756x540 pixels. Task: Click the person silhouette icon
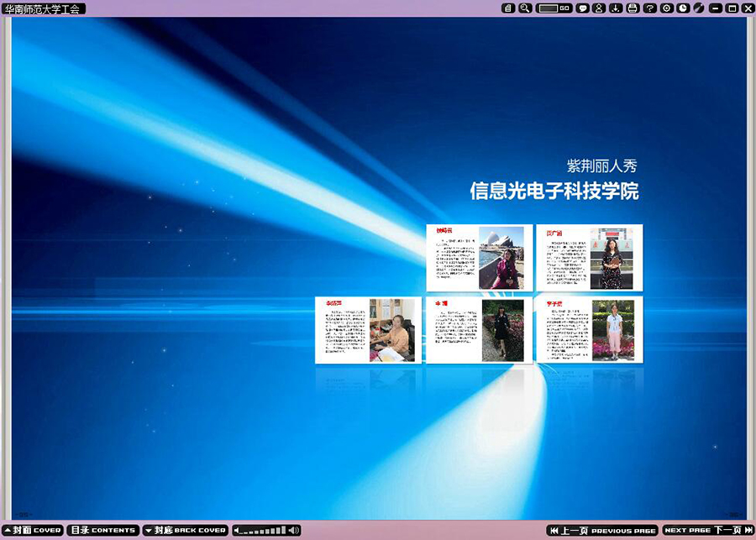599,8
